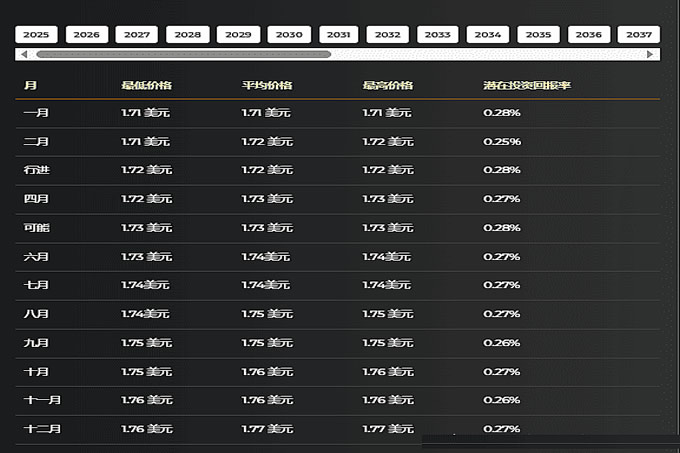Select the 2025 year tab
The height and width of the screenshot is (453, 680).
pyautogui.click(x=36, y=35)
